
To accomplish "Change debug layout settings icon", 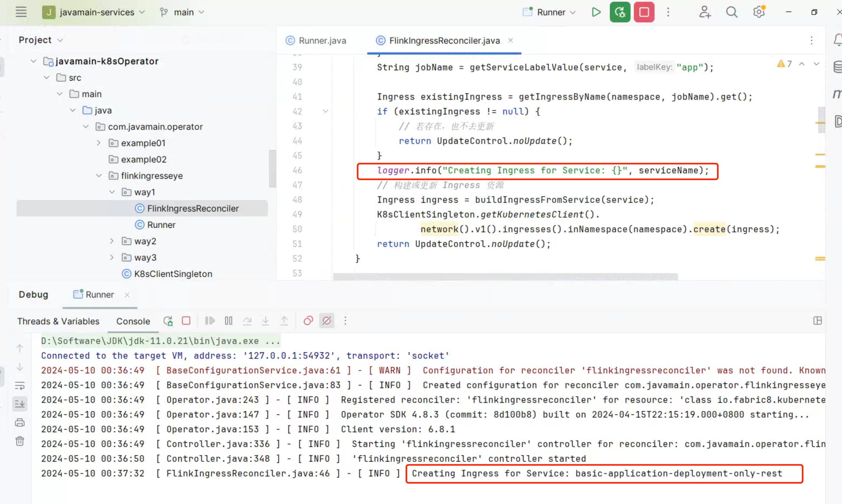I will point(817,321).
